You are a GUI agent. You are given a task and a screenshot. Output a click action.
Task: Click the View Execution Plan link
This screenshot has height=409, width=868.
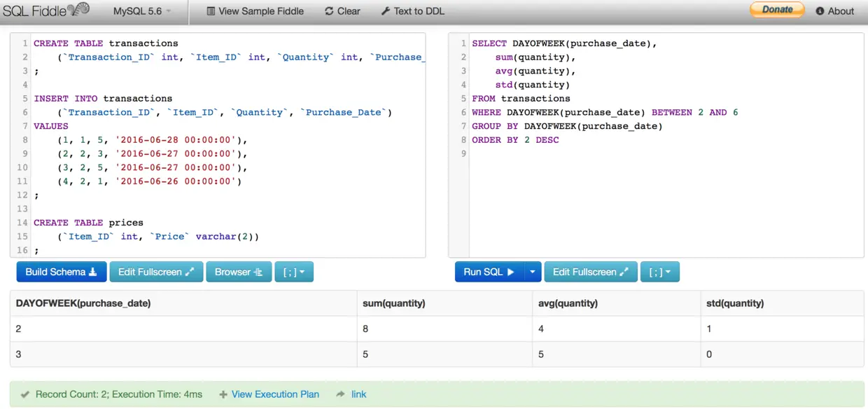click(x=274, y=394)
